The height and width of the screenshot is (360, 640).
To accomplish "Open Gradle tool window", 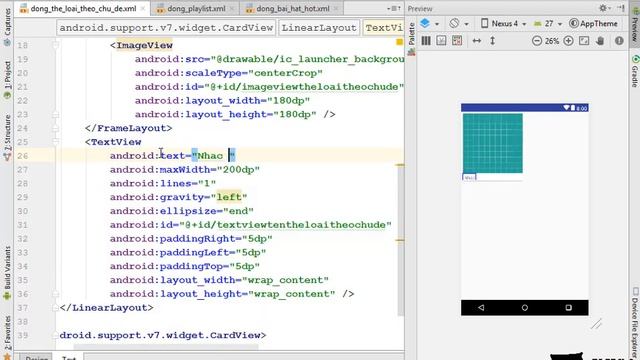I will (635, 71).
